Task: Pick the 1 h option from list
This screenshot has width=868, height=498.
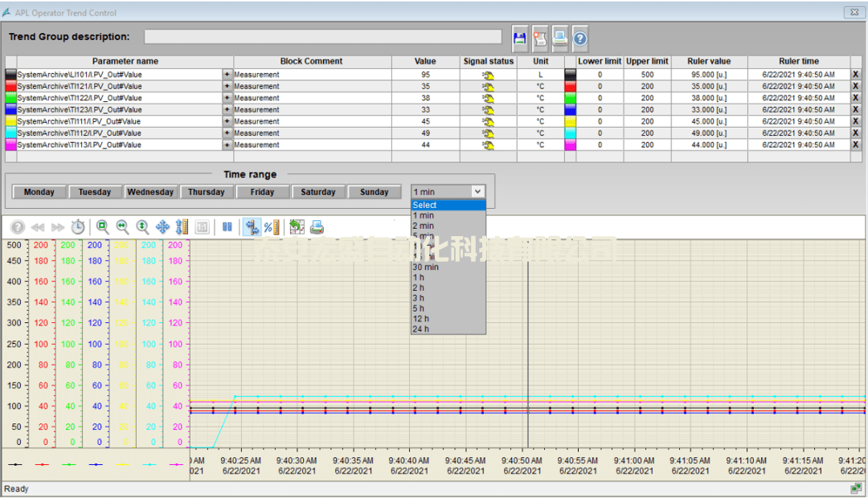Action: coord(419,277)
